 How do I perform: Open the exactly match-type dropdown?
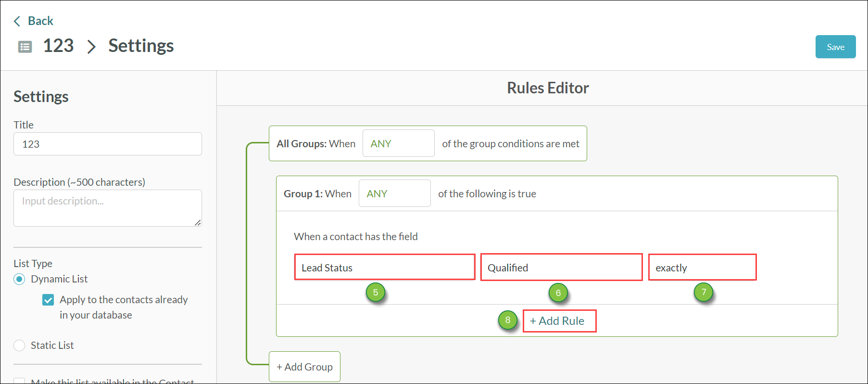[703, 267]
